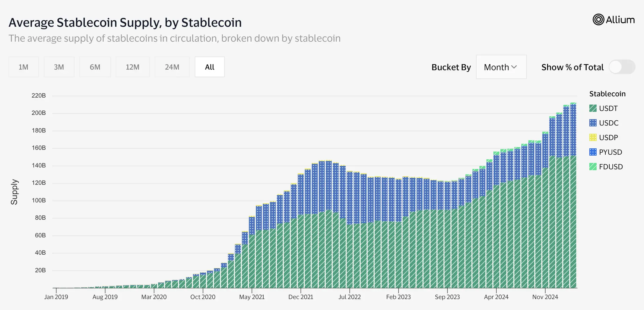Click the USDP yellow legend icon

click(x=593, y=138)
